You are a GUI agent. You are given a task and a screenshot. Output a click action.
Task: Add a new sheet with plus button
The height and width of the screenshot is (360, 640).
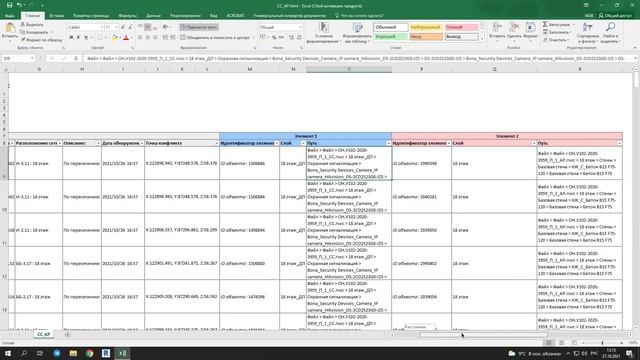pos(67,334)
